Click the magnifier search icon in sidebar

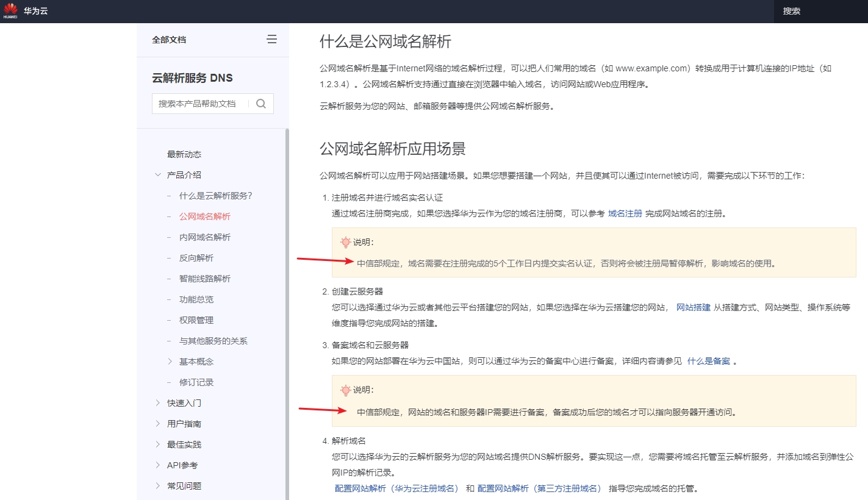click(261, 104)
